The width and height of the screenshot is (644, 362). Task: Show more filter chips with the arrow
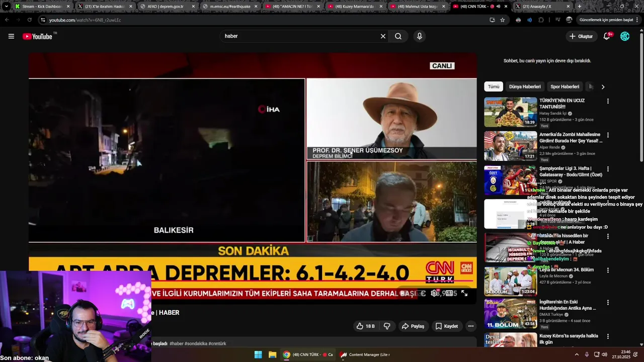tap(603, 86)
